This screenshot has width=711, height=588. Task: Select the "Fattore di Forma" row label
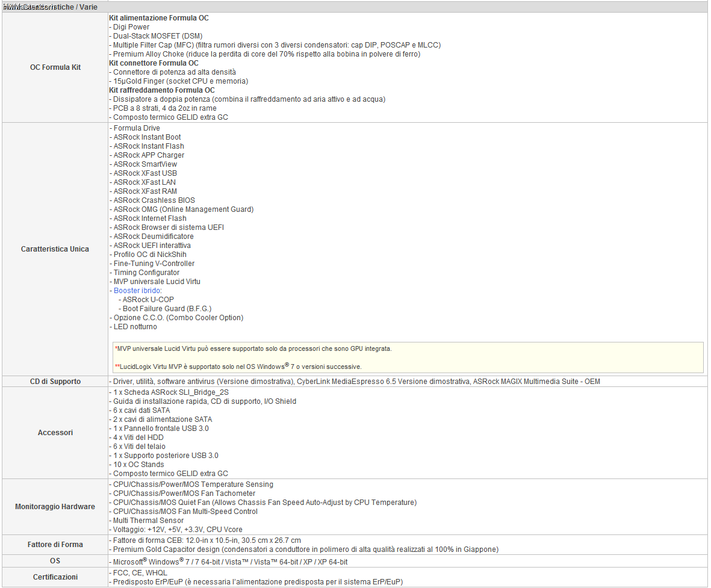pos(55,545)
